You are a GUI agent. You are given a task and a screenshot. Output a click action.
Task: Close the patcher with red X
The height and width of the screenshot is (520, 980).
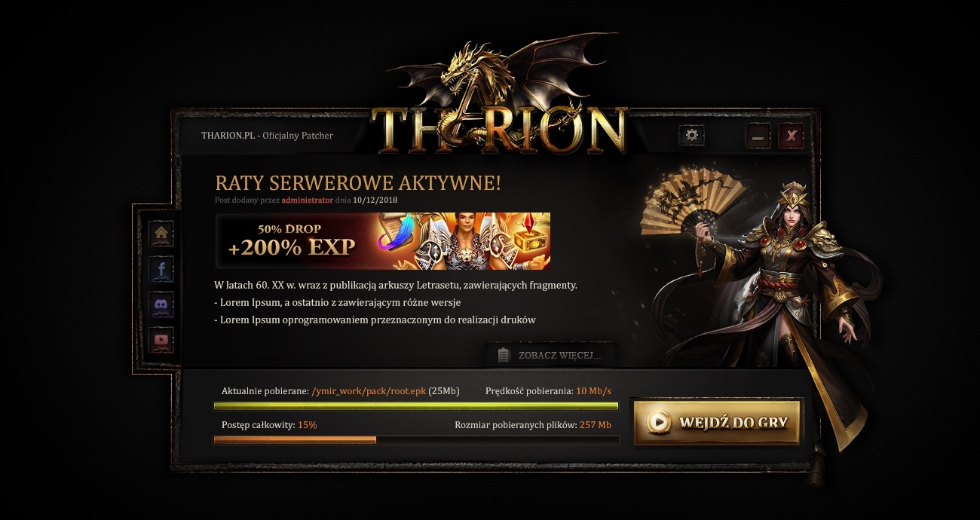[x=791, y=136]
